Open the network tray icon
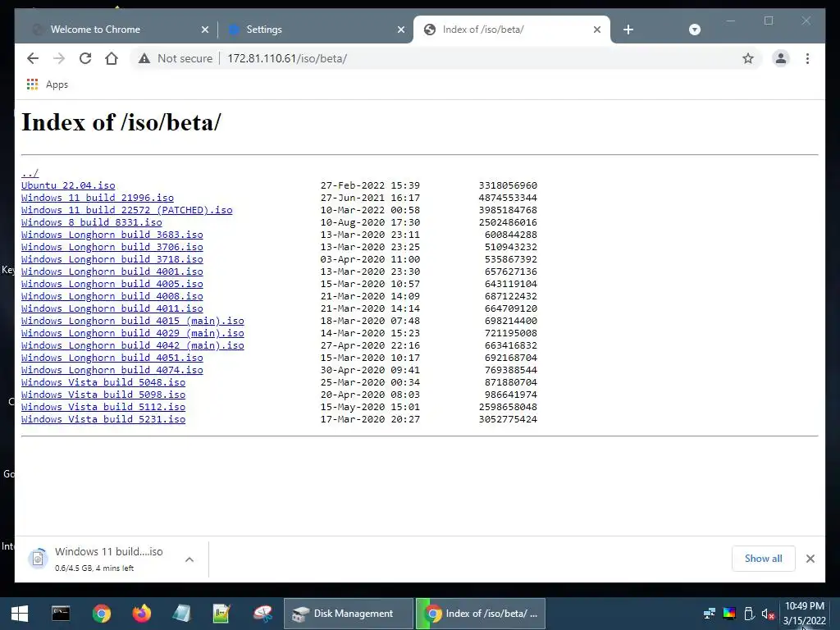Screen dimensions: 840x630 coord(710,614)
